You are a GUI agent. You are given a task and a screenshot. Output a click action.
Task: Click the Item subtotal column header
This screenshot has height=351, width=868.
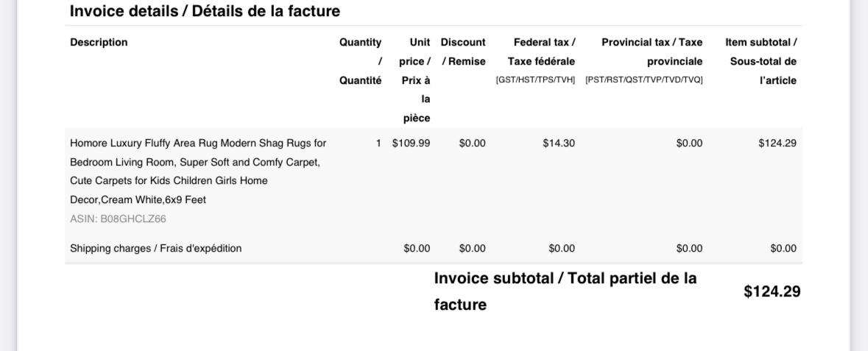pos(761,62)
